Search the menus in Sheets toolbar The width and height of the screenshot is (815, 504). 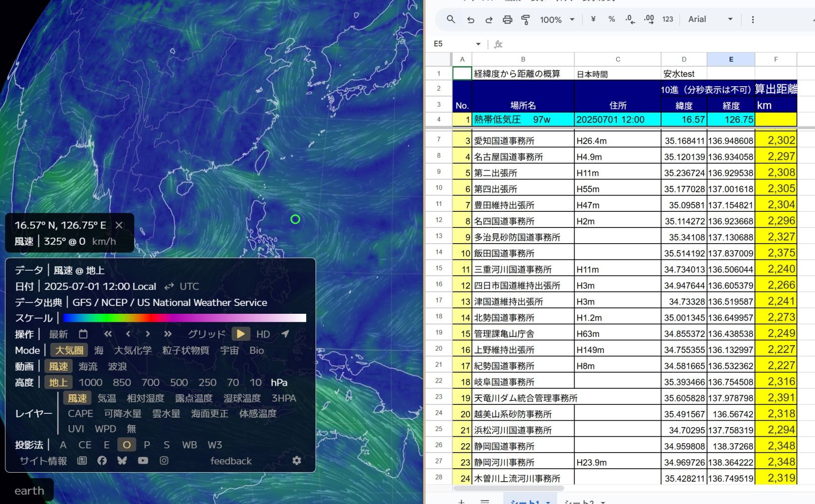pyautogui.click(x=450, y=19)
